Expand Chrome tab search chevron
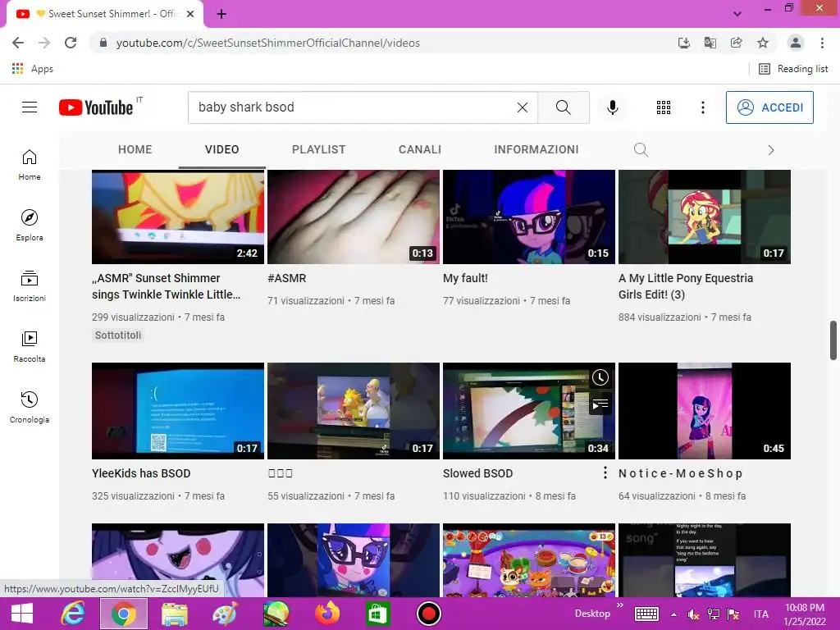 point(737,14)
